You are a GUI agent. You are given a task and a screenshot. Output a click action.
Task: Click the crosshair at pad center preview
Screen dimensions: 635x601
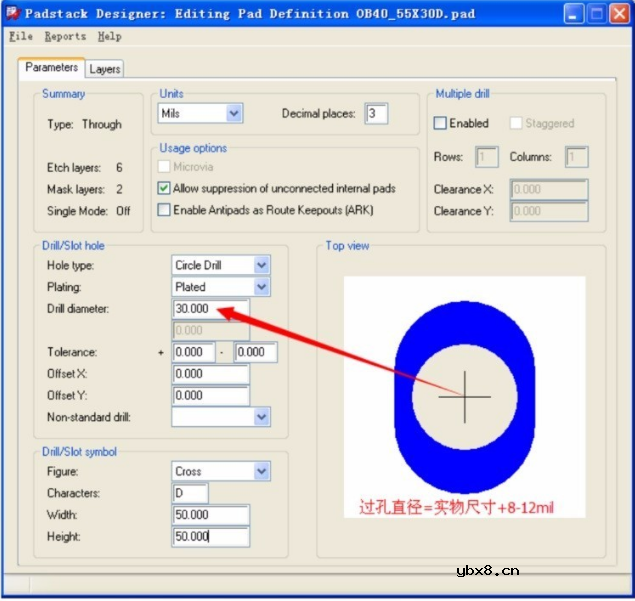[465, 395]
